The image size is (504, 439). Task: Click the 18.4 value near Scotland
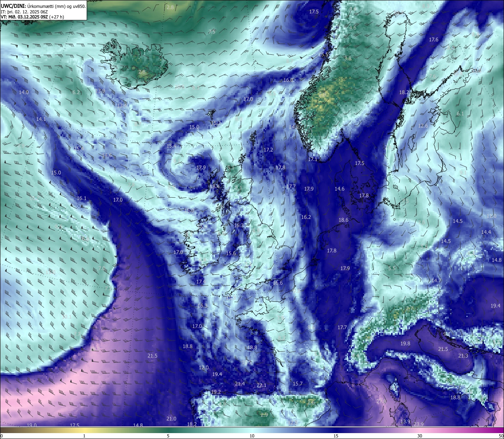215,187
